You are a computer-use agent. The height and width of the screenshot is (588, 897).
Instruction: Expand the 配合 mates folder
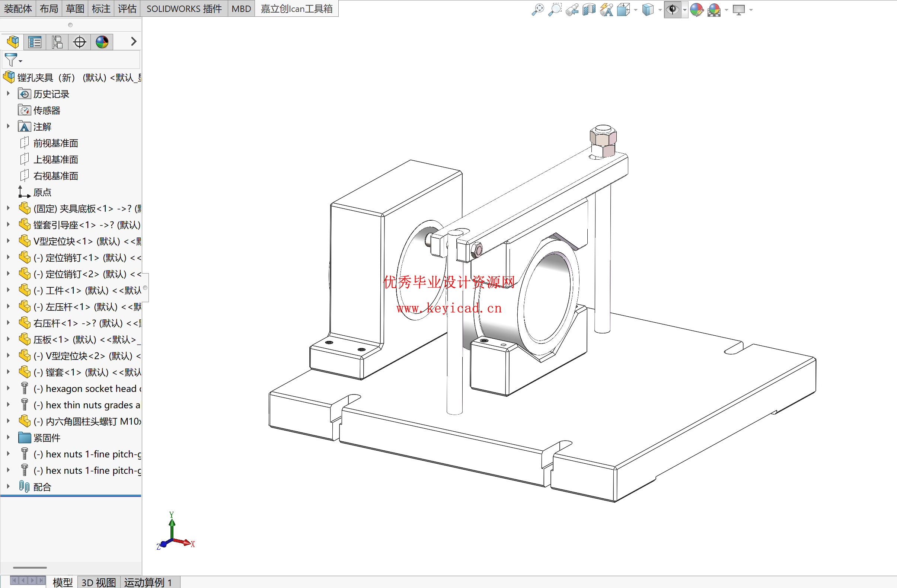pos(8,487)
